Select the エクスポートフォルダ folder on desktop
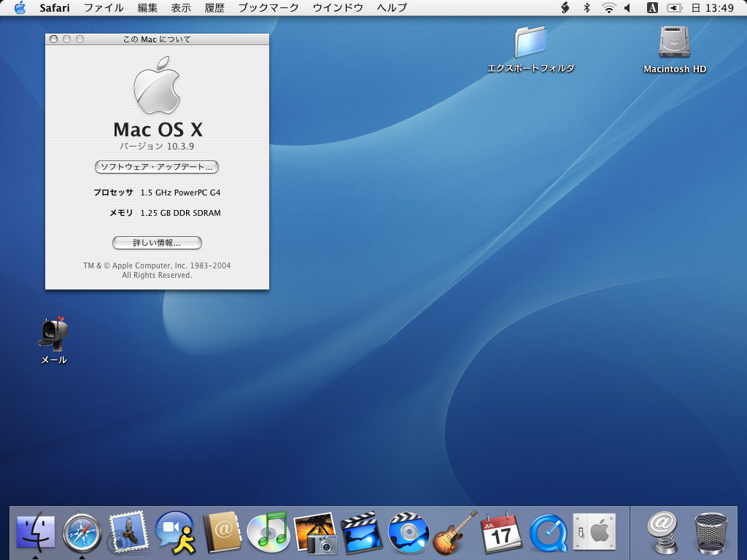Viewport: 747px width, 560px height. pos(531,50)
